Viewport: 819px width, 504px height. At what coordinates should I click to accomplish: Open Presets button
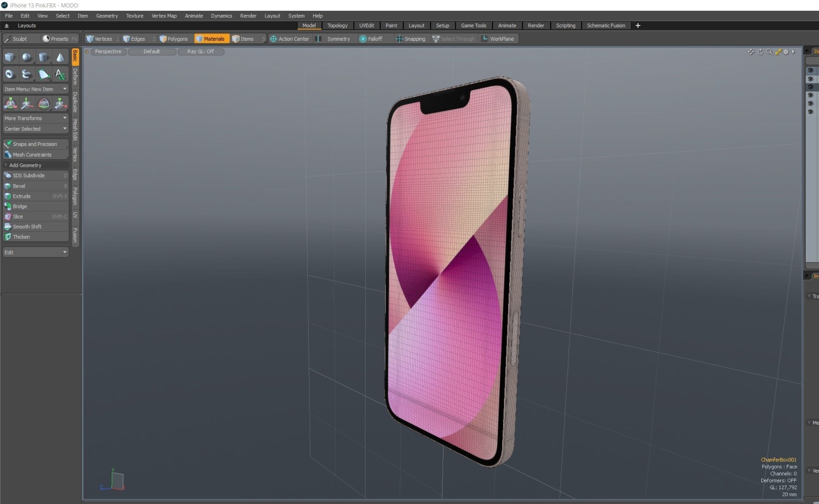tap(60, 39)
